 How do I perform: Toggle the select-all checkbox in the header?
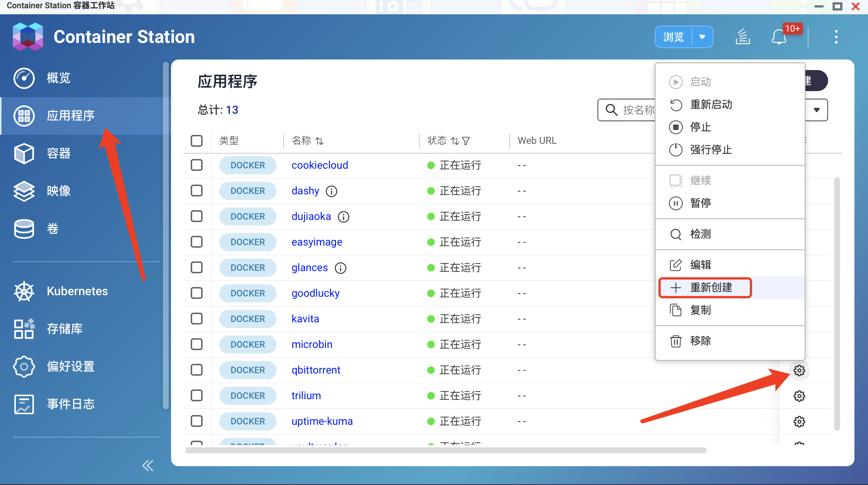coord(197,141)
